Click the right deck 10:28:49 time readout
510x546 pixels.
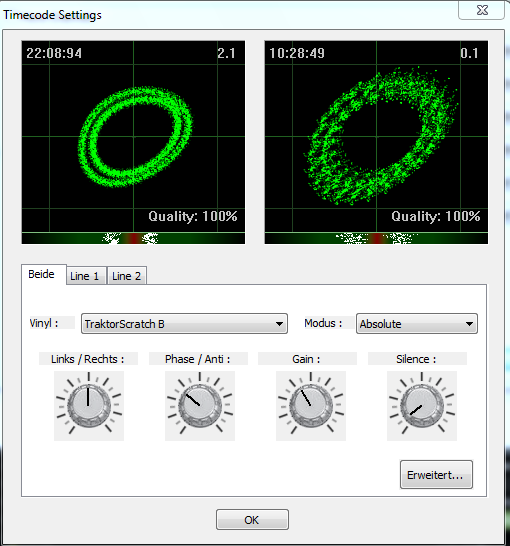[x=297, y=53]
